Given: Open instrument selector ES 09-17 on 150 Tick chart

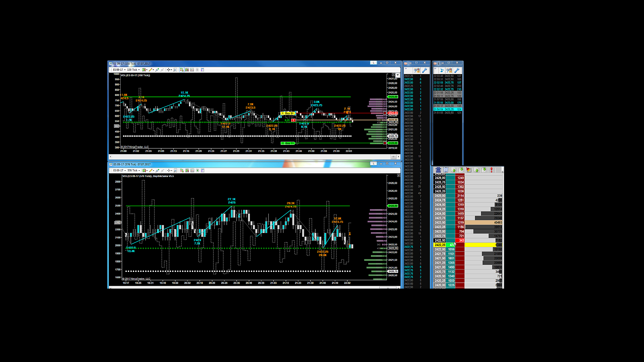Looking at the screenshot, I should point(119,70).
